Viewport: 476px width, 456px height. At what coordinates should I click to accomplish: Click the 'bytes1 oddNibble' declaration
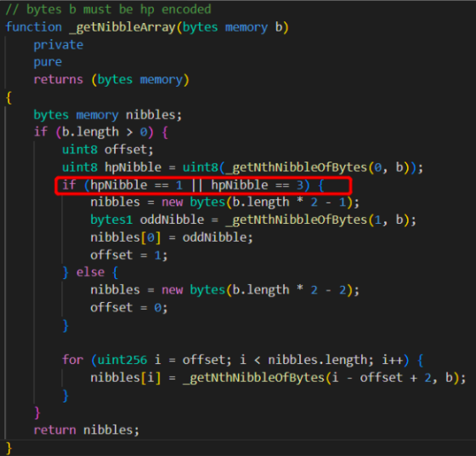(x=147, y=220)
